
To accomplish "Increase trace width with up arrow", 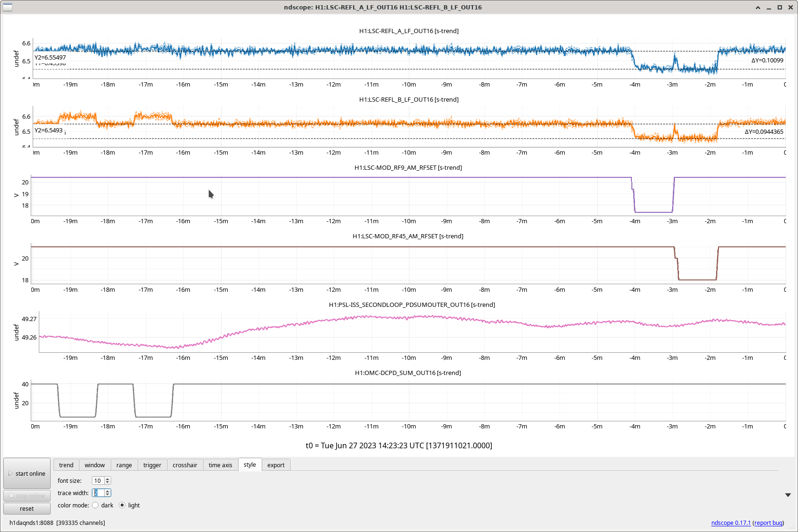I will 108,491.
